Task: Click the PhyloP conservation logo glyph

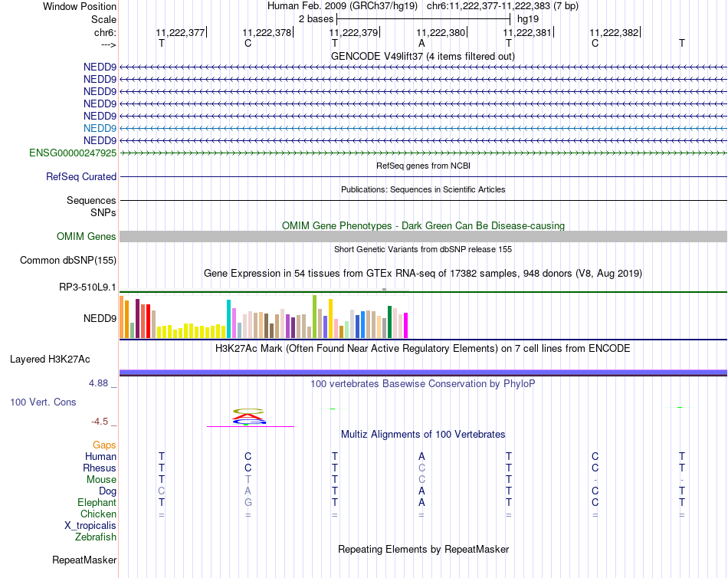Action: coord(249,417)
